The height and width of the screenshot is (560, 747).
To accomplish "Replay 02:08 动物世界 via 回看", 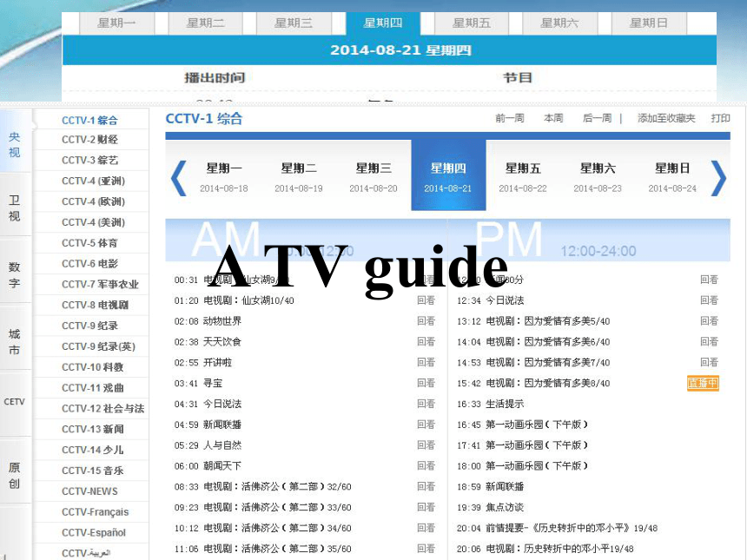I will point(426,321).
